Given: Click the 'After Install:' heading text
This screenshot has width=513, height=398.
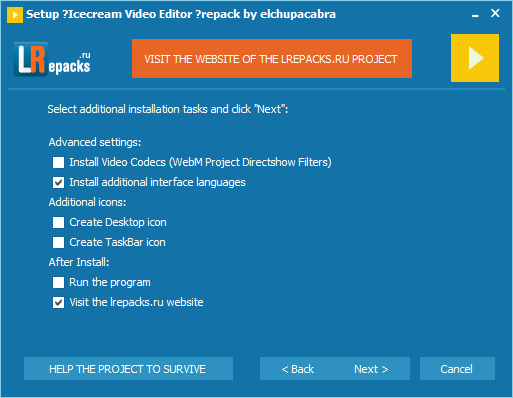Looking at the screenshot, I should (x=79, y=262).
